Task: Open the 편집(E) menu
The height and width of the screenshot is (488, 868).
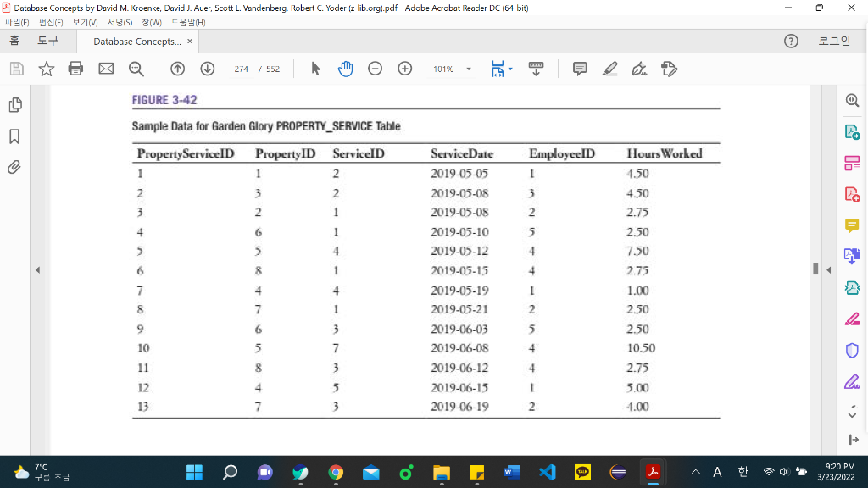Action: [x=50, y=23]
